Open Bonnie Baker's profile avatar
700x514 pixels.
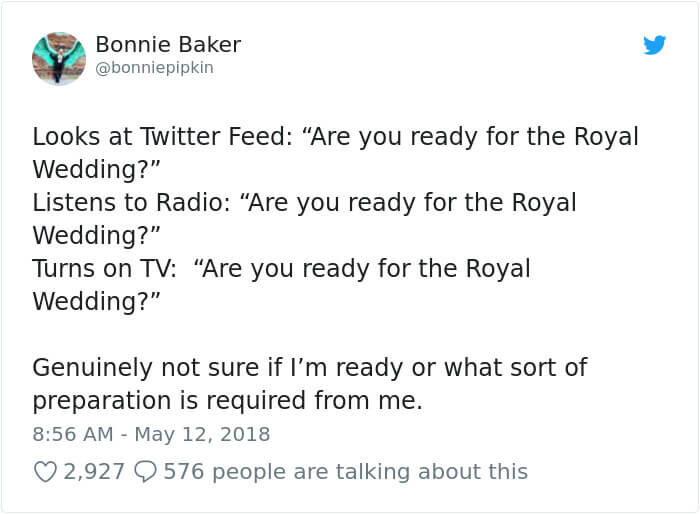coord(58,57)
